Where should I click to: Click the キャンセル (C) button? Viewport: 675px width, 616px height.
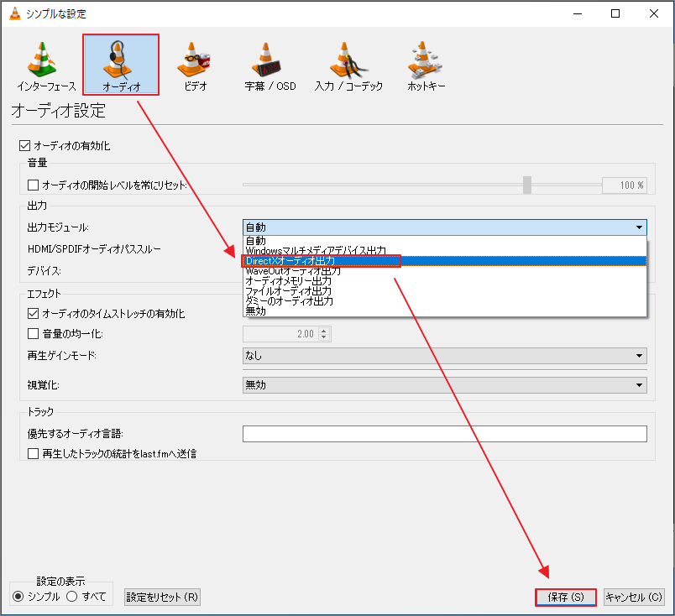[634, 597]
